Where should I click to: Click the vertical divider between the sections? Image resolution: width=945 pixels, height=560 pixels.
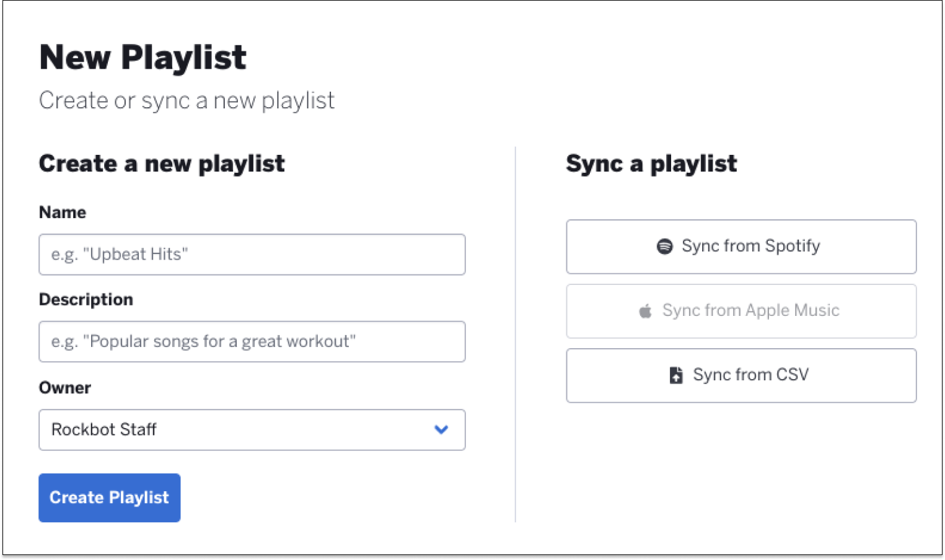click(515, 335)
